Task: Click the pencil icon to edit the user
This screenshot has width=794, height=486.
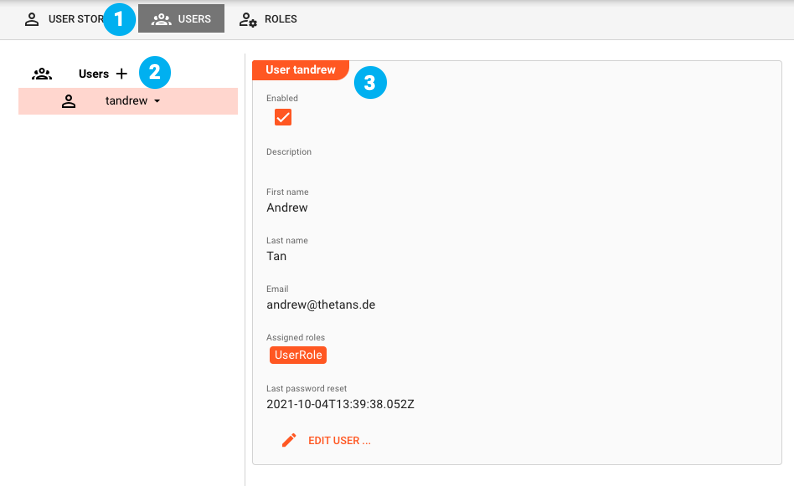Action: pyautogui.click(x=289, y=440)
